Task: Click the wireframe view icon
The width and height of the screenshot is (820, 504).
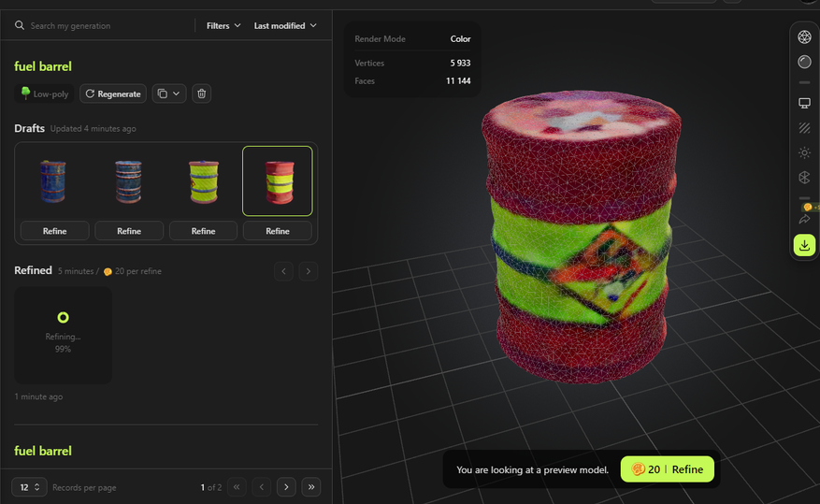Action: pyautogui.click(x=804, y=37)
